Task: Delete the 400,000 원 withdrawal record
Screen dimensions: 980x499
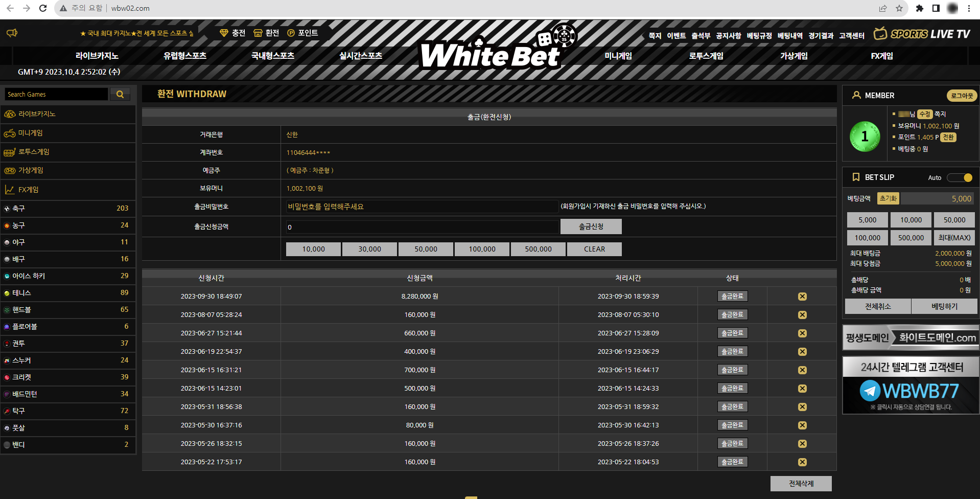Action: 802,352
